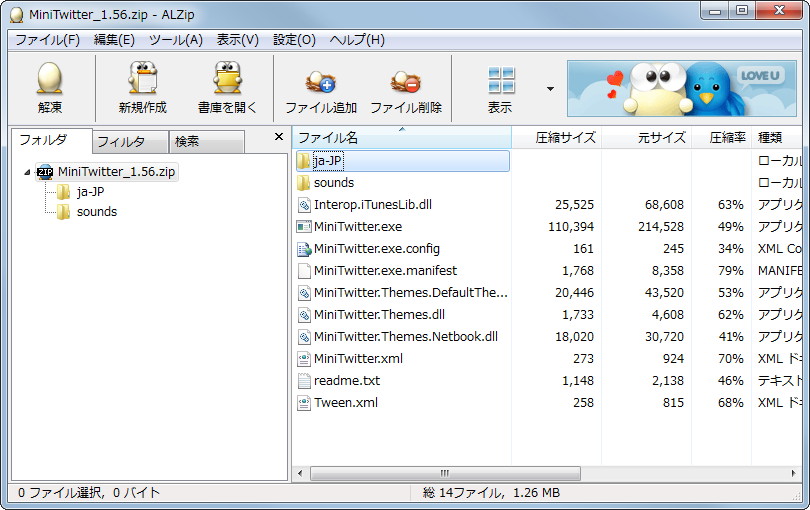The image size is (810, 510).
Task: Click the 解凍 (extract) egg icon
Action: (50, 78)
